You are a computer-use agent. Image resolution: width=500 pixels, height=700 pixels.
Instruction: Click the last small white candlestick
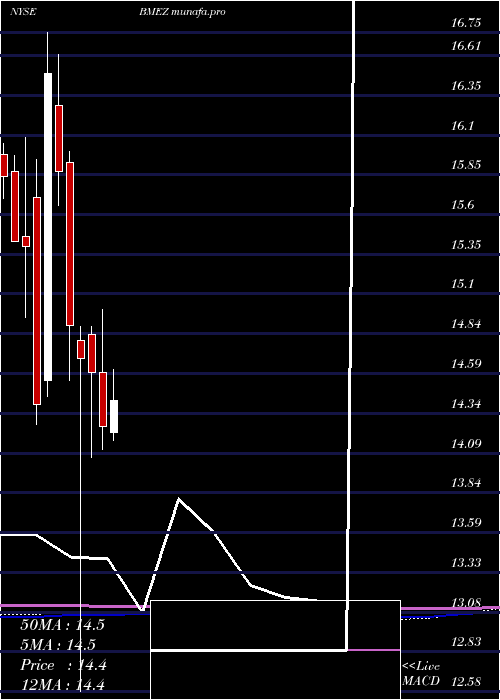[114, 416]
